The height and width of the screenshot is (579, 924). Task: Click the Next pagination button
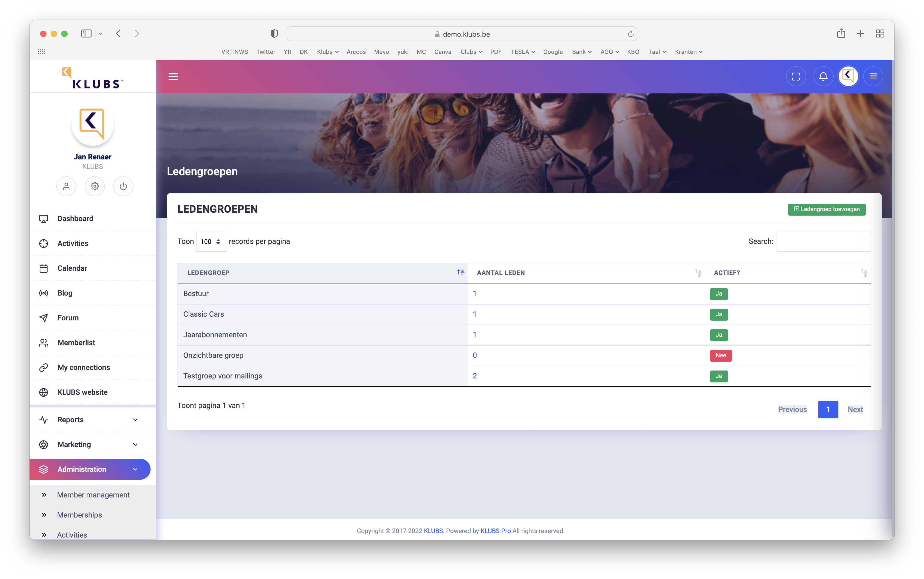(x=855, y=409)
